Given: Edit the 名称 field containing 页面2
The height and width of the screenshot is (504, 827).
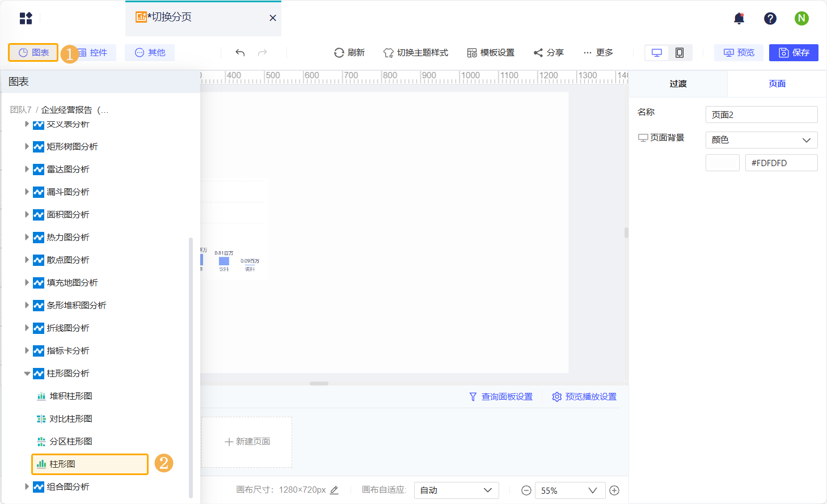Looking at the screenshot, I should pyautogui.click(x=761, y=115).
